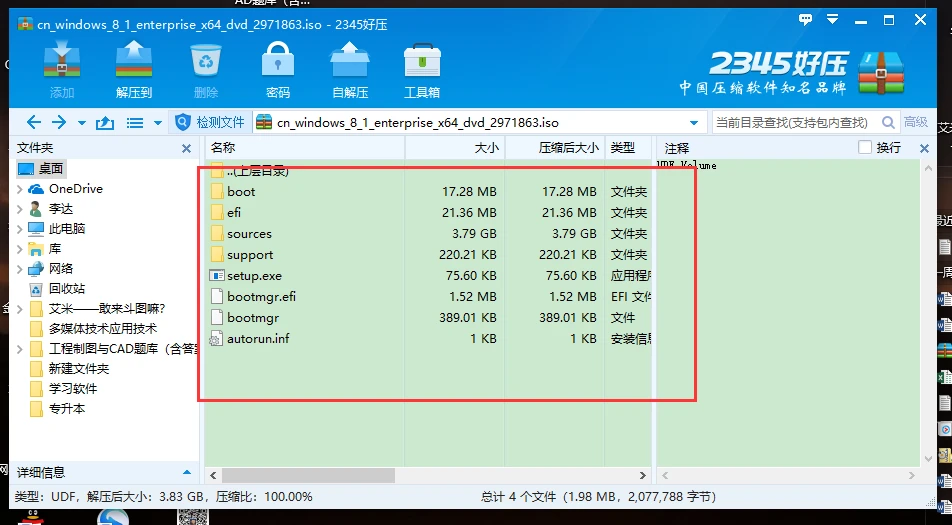Click the 解压到 (Extract to) toolbar icon
Image resolution: width=952 pixels, height=525 pixels.
click(133, 68)
